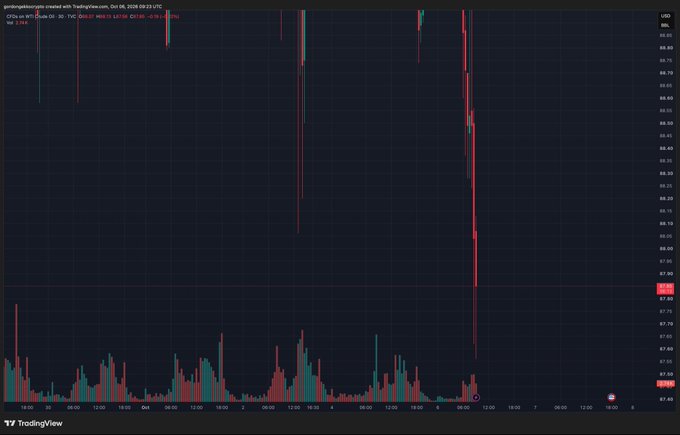Click the US flag economic event marker

coord(611,397)
